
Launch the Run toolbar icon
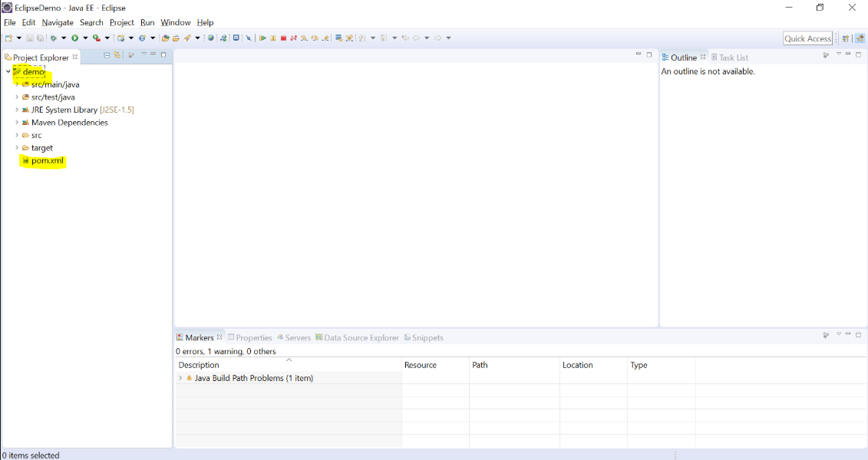76,38
